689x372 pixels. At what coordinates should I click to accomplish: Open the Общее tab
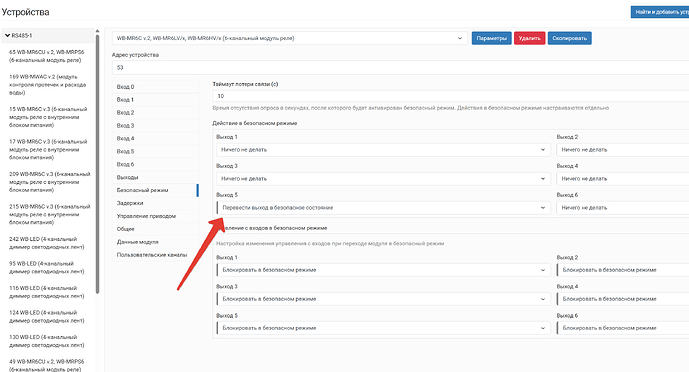pos(155,229)
